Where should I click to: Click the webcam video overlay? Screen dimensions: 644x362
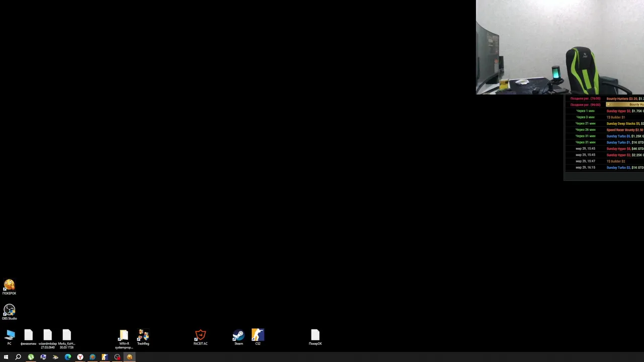[560, 47]
